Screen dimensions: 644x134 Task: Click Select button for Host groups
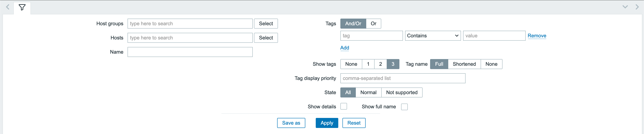(x=266, y=24)
